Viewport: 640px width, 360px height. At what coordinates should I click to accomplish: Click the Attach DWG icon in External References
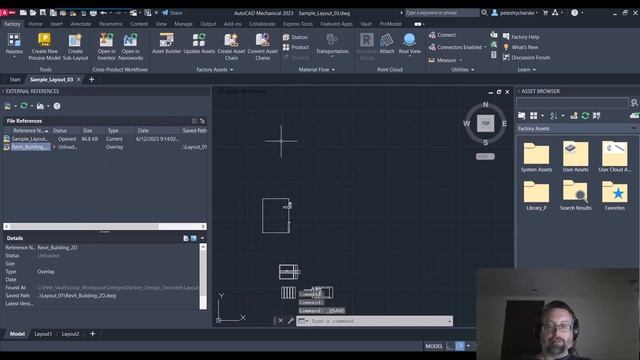click(7, 106)
